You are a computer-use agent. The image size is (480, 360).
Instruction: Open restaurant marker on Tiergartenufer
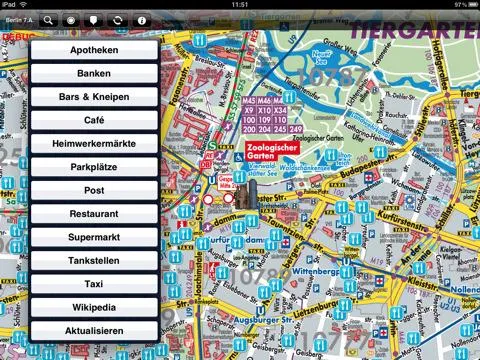point(289,97)
